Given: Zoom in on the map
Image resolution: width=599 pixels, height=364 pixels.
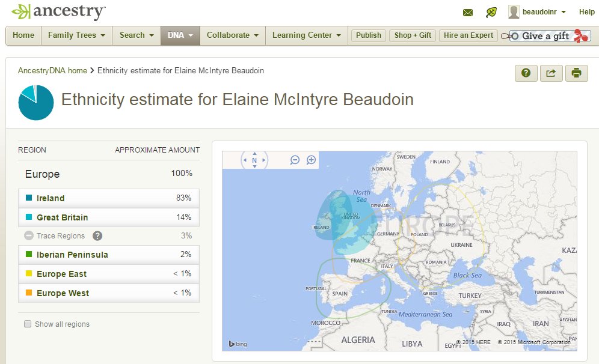Looking at the screenshot, I should 312,160.
